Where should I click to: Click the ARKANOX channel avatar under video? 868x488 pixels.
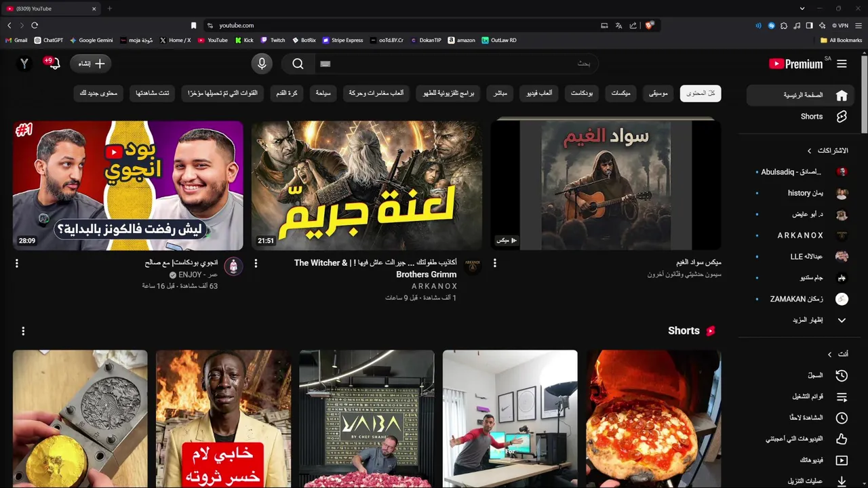pos(473,266)
